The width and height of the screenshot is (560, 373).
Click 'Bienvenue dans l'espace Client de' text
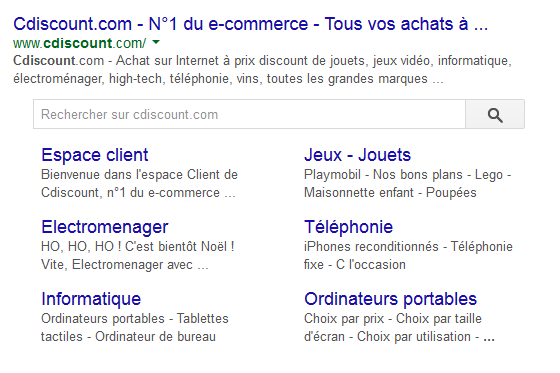(x=139, y=175)
